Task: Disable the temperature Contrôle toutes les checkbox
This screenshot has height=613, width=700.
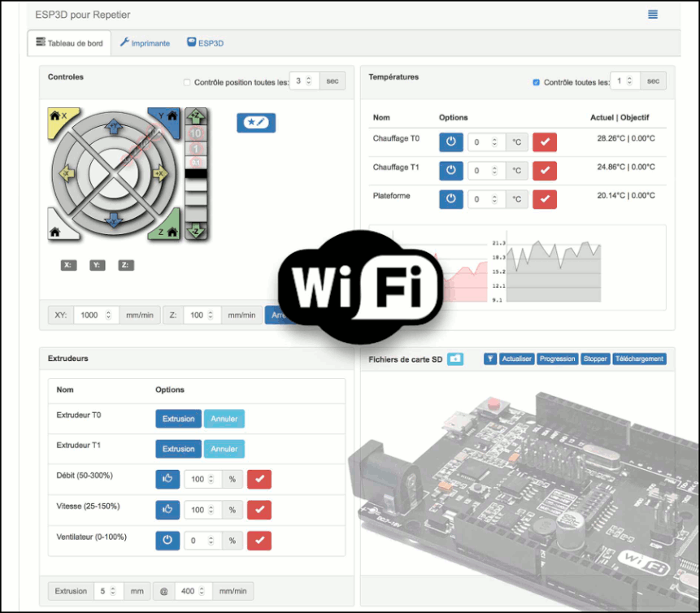Action: [536, 82]
